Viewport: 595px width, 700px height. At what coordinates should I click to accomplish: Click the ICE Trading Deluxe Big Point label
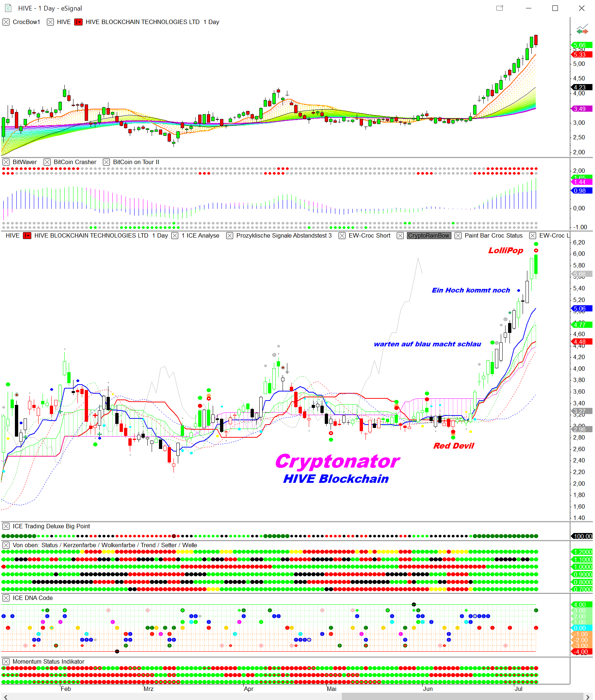(51, 526)
